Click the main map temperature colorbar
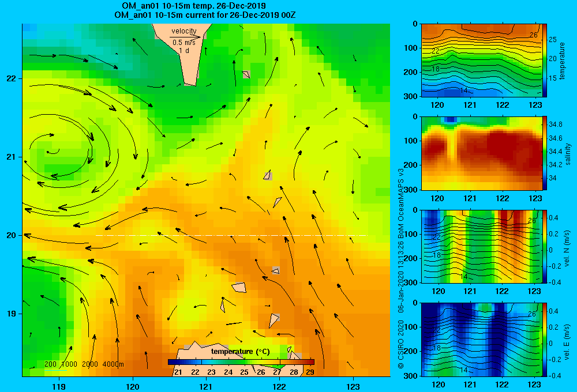This screenshot has width=577, height=392. [241, 362]
